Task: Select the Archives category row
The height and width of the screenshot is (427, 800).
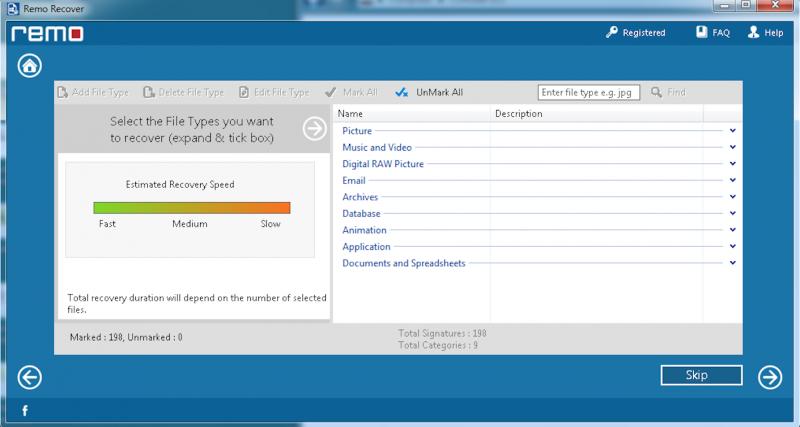Action: coord(537,196)
